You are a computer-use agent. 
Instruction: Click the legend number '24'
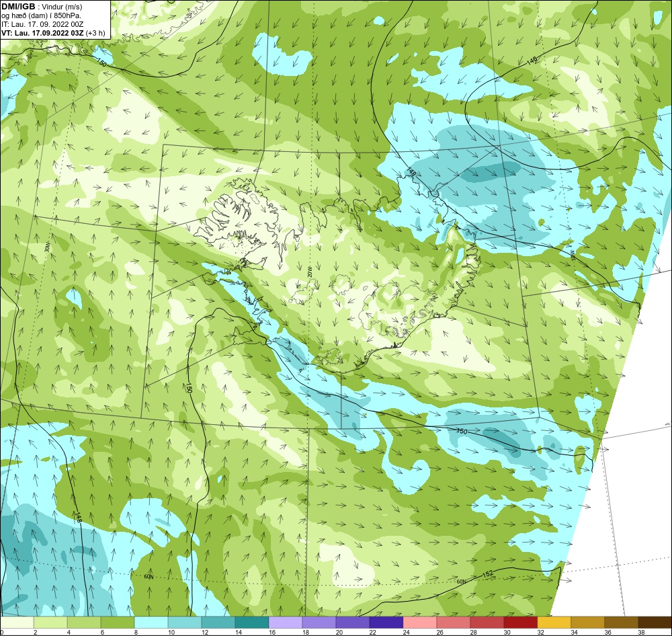tap(406, 632)
